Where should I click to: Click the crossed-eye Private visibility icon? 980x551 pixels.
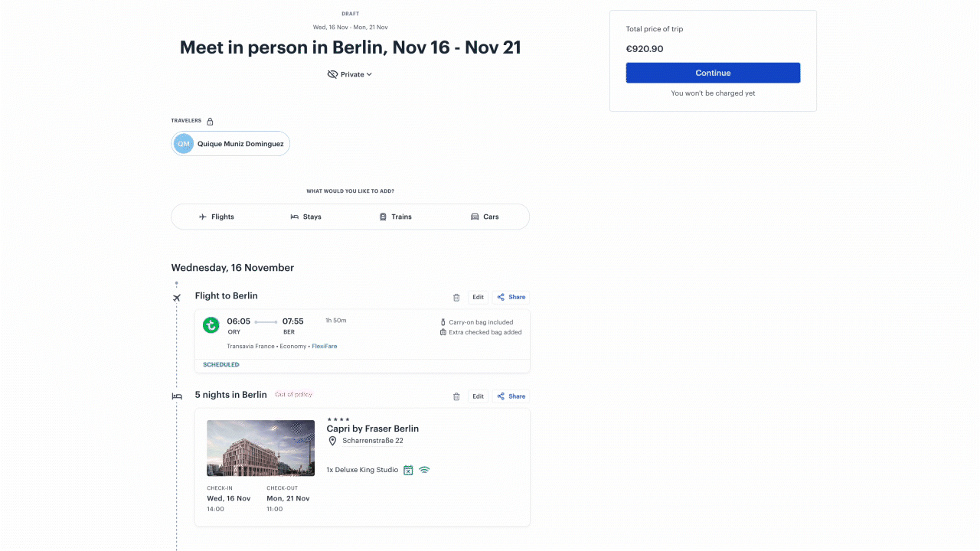(x=332, y=74)
